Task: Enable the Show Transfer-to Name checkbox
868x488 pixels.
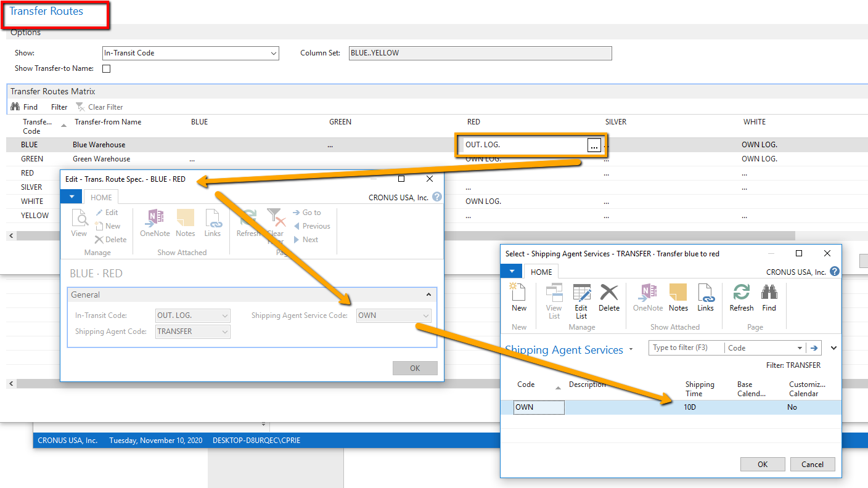Action: 106,68
